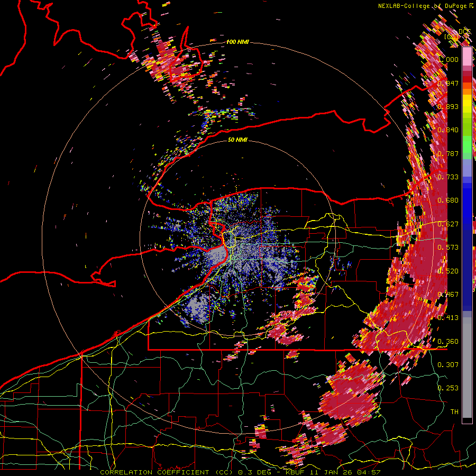
Task: Click the 0.680 scale value
Action: [x=448, y=200]
